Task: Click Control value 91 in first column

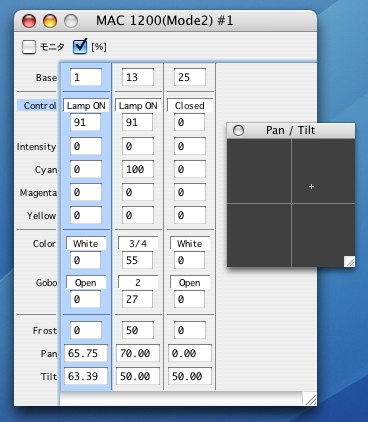Action: point(85,122)
